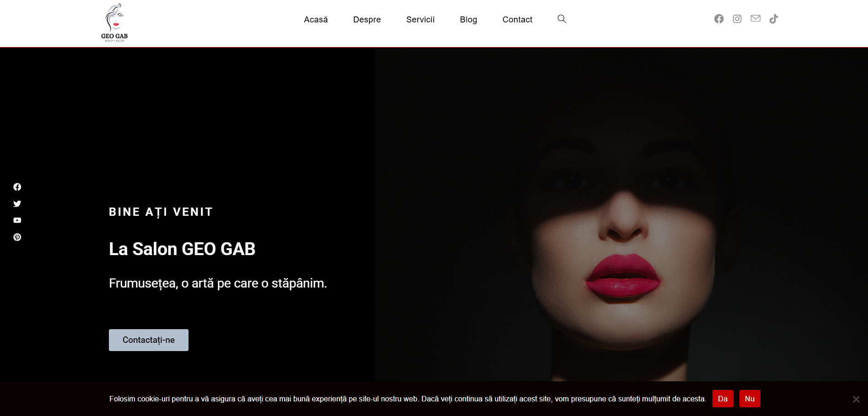Open the sidebar Twitter icon
Screen dimensions: 868x416
tap(17, 204)
